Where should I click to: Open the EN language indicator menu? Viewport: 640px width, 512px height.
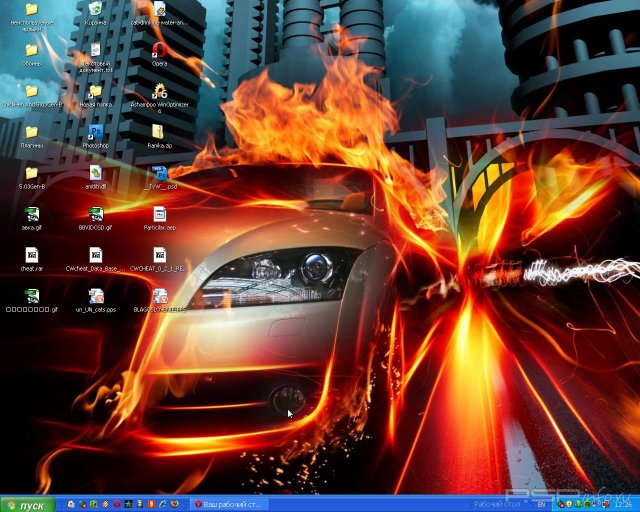point(542,505)
